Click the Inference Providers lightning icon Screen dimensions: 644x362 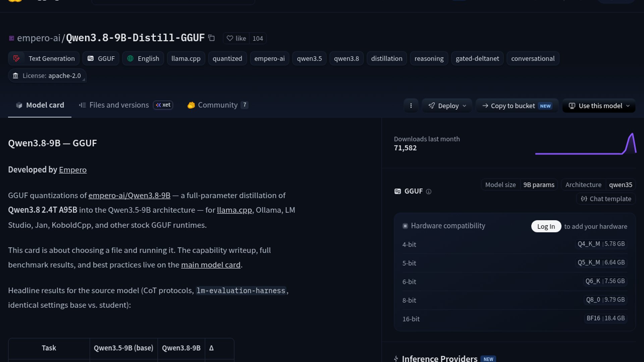(396, 359)
